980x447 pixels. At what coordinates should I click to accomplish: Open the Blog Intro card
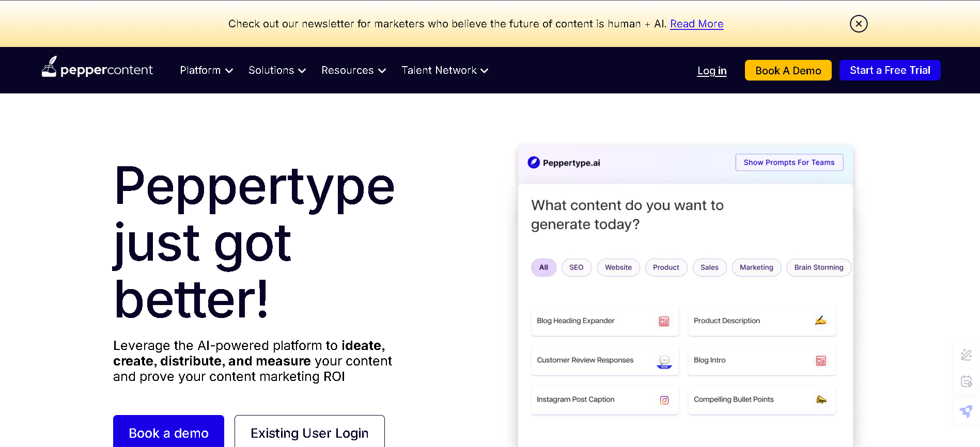click(x=761, y=360)
